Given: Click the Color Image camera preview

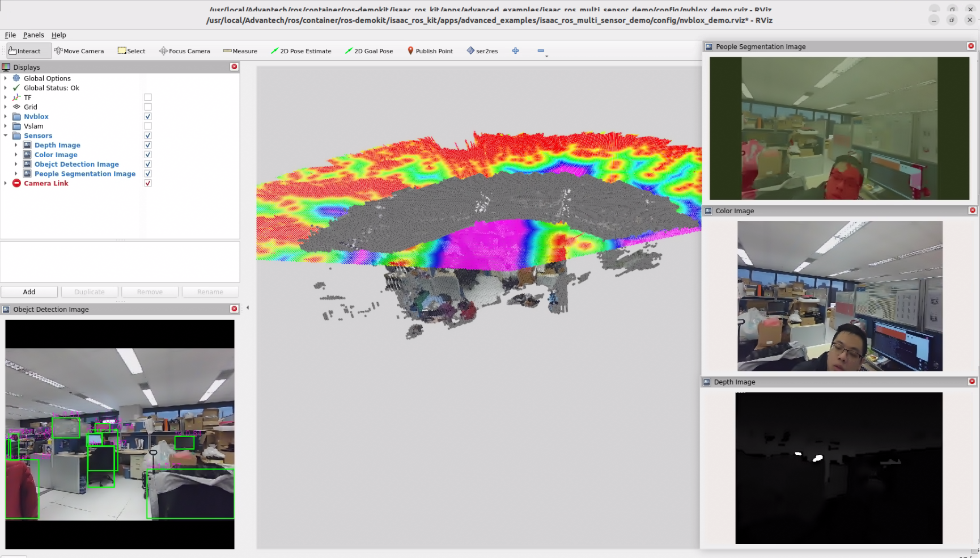Looking at the screenshot, I should (x=839, y=296).
